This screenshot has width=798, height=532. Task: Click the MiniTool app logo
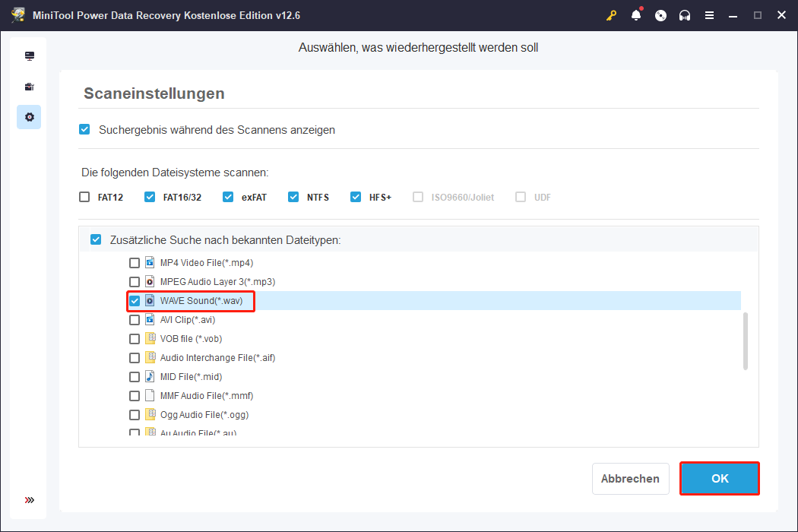coord(18,14)
